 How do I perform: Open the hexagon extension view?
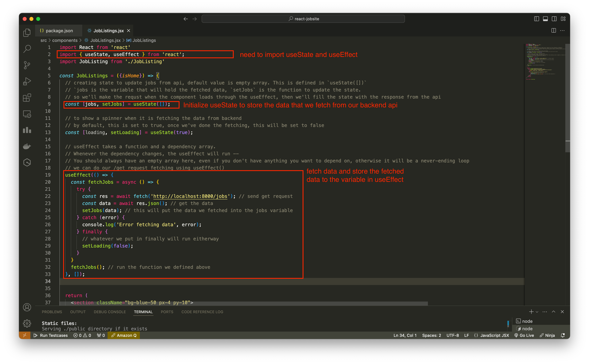pos(27,162)
